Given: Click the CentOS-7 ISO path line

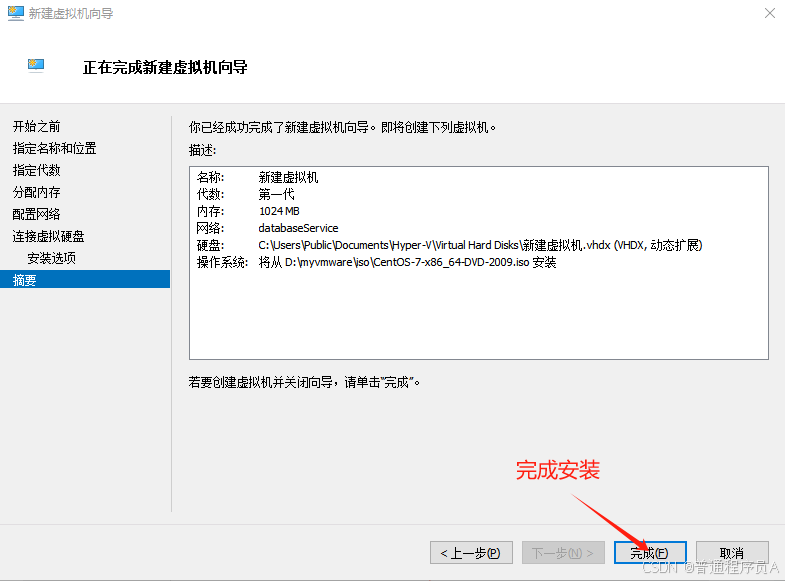Looking at the screenshot, I should 407,262.
